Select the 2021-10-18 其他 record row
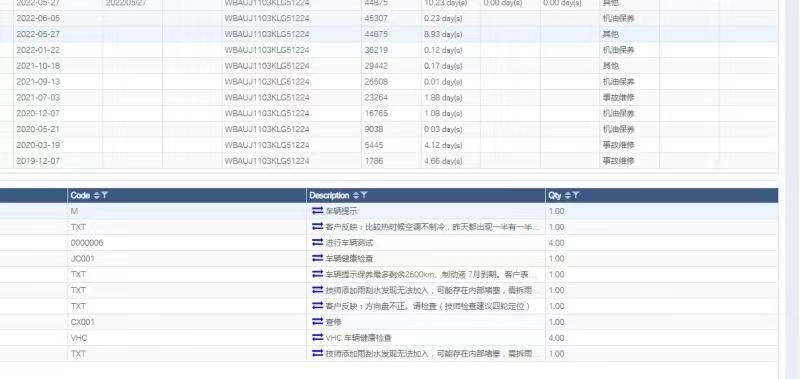800x379 pixels. [x=389, y=66]
